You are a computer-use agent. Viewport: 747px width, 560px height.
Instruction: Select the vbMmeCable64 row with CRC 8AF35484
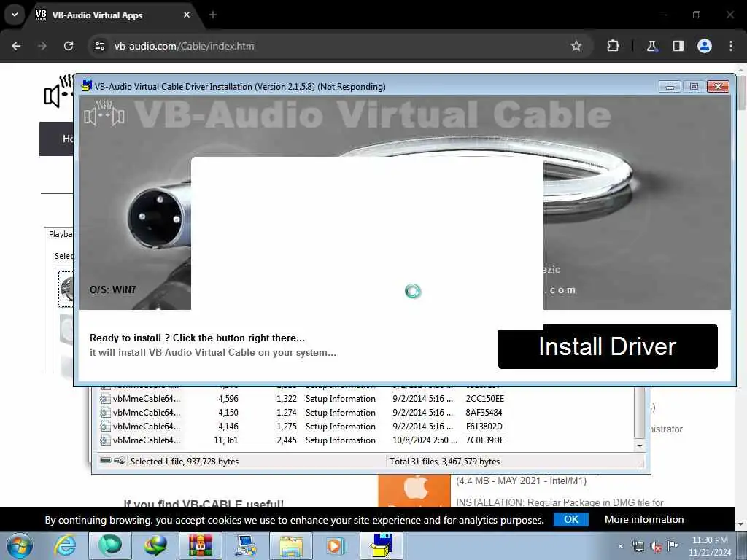pos(367,413)
